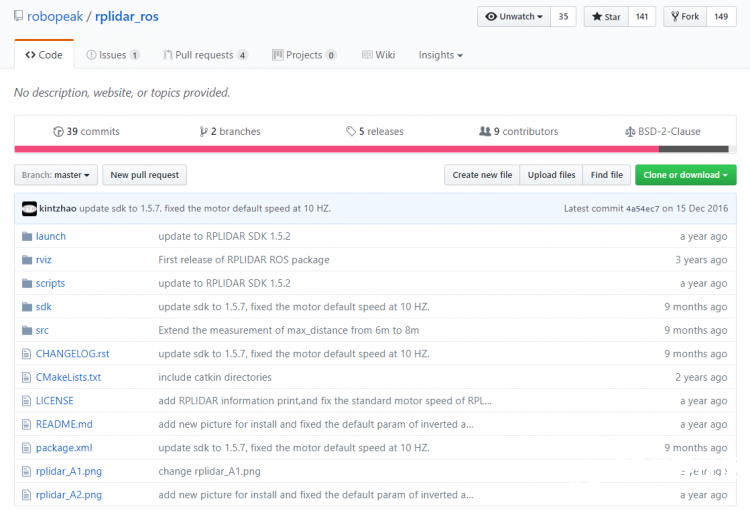Click the latest commit hash 4a54ec7
The image size is (750, 511).
tap(642, 209)
